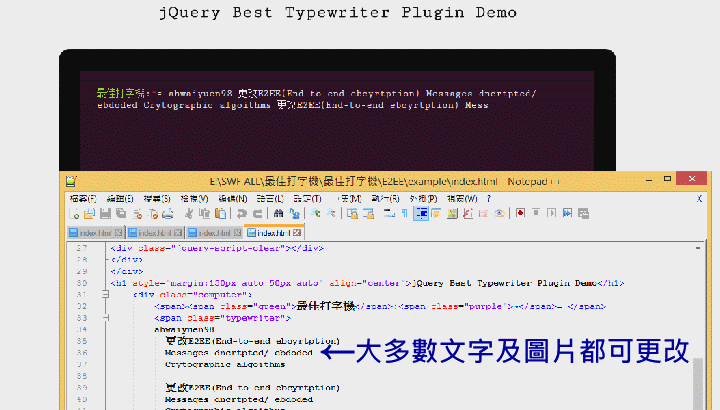Click the Redo arrow icon
This screenshot has width=720, height=410.
click(258, 213)
